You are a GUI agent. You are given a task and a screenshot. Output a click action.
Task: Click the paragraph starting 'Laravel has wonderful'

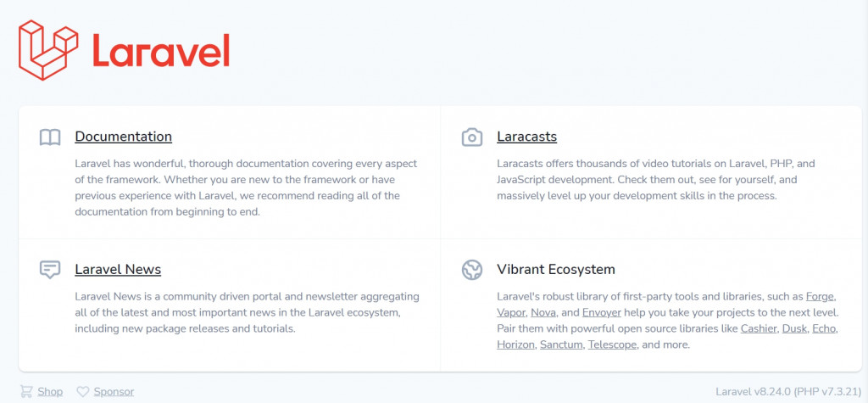point(246,188)
